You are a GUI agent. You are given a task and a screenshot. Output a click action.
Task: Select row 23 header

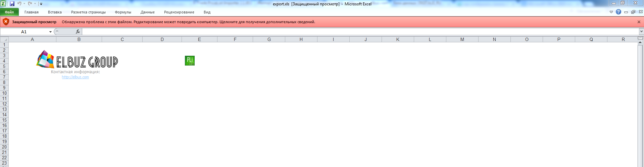pyautogui.click(x=4, y=163)
